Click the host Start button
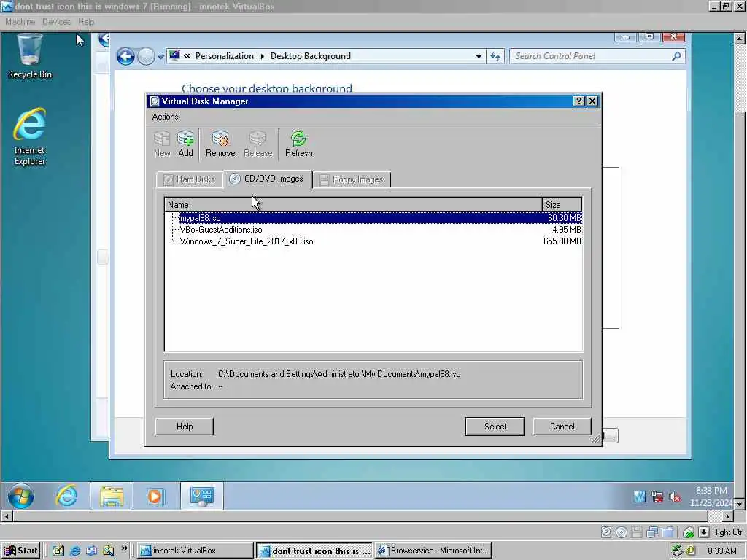 click(21, 551)
